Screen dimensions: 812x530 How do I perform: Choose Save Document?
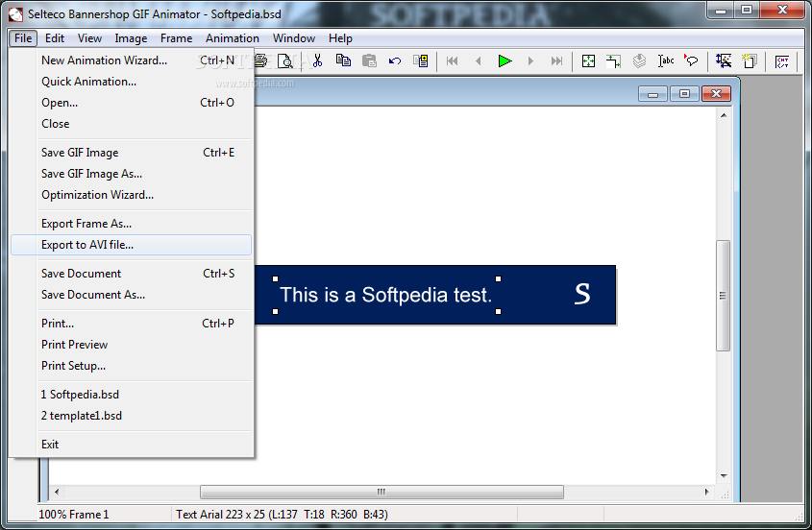click(x=131, y=274)
